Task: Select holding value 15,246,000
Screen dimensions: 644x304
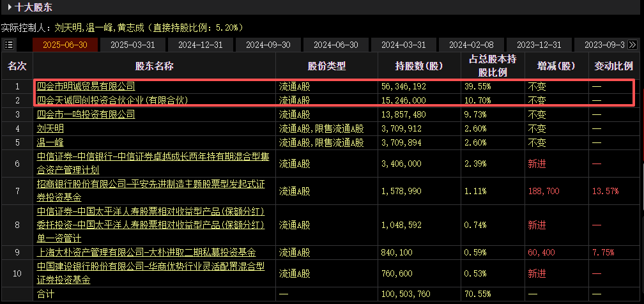Action: (x=404, y=100)
